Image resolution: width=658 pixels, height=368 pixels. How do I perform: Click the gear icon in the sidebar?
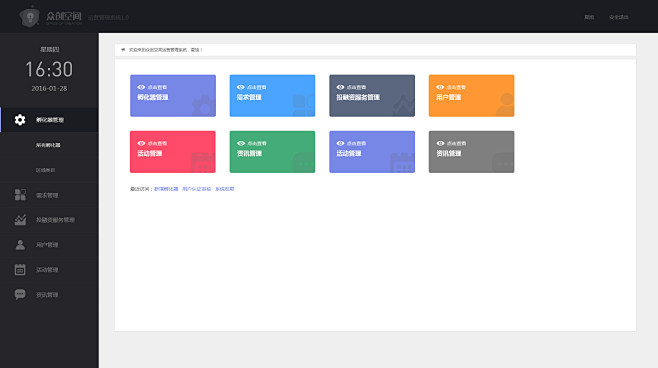point(20,120)
